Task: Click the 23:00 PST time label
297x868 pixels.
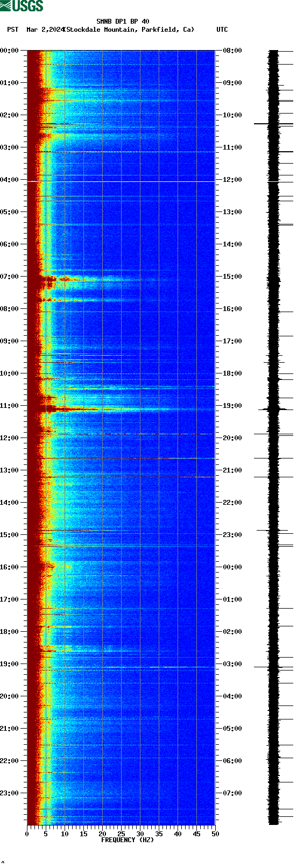Action: [9, 793]
